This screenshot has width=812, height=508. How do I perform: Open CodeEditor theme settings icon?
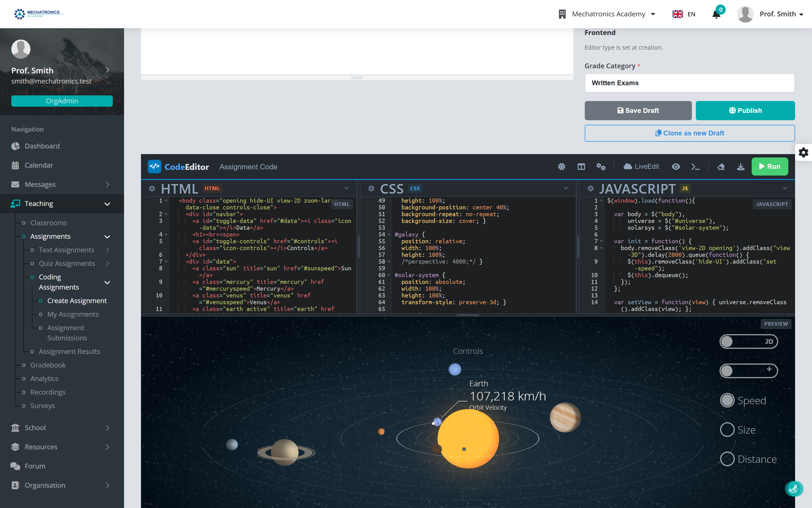click(x=561, y=167)
